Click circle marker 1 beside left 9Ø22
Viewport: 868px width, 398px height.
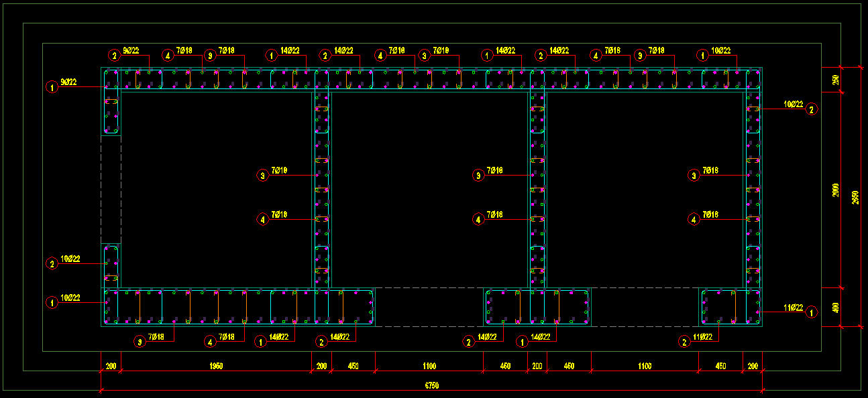pyautogui.click(x=52, y=86)
